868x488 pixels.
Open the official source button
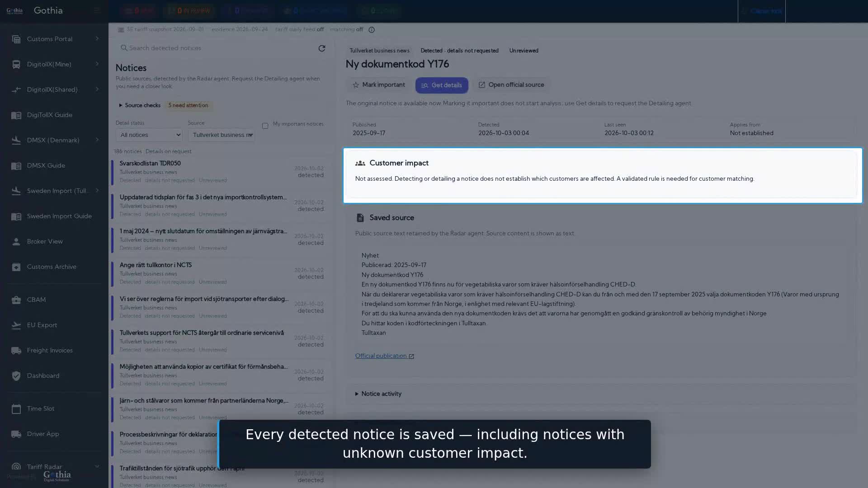coord(511,85)
